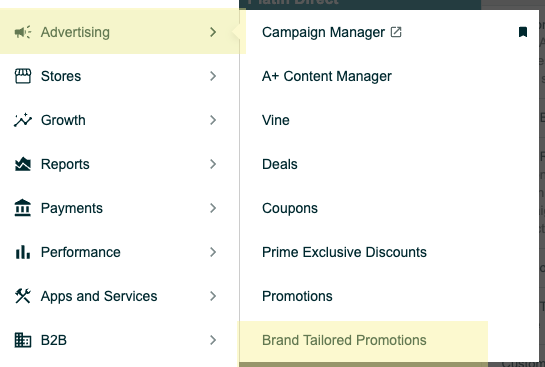Go to the Coupons page

290,208
